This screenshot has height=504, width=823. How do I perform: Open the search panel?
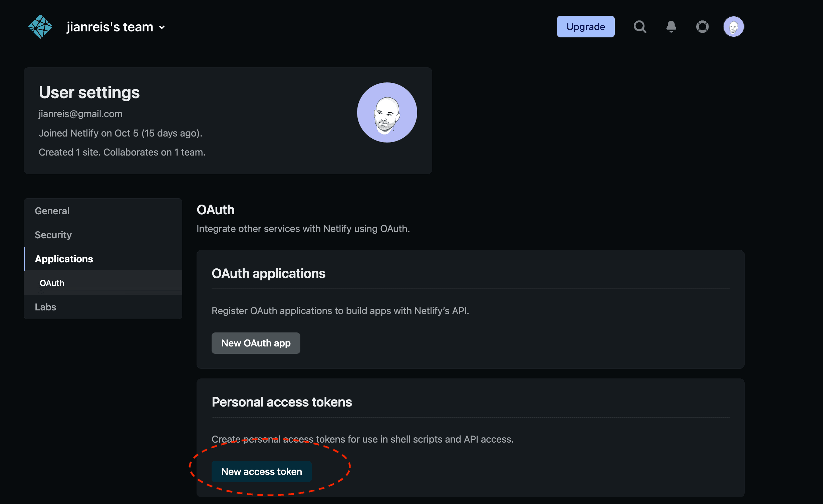click(640, 26)
